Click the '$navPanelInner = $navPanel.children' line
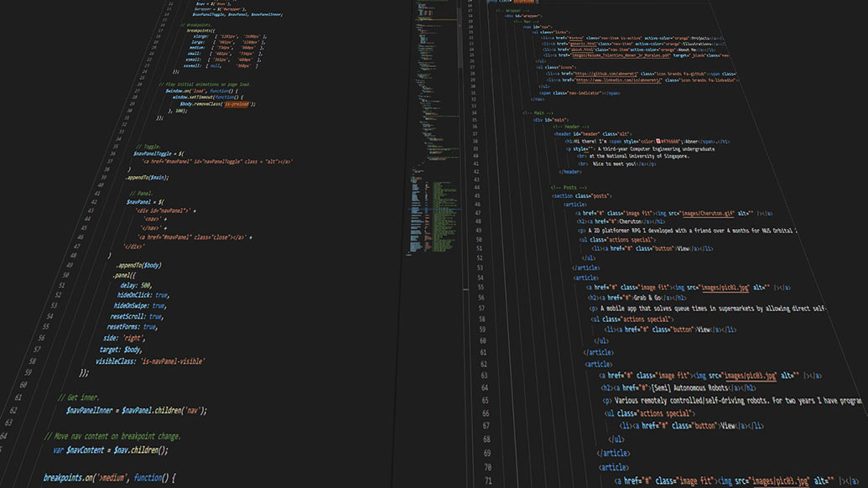 pyautogui.click(x=136, y=411)
